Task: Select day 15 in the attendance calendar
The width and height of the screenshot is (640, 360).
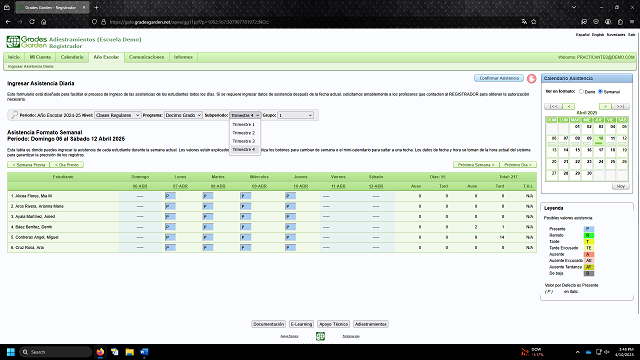Action: [577, 151]
